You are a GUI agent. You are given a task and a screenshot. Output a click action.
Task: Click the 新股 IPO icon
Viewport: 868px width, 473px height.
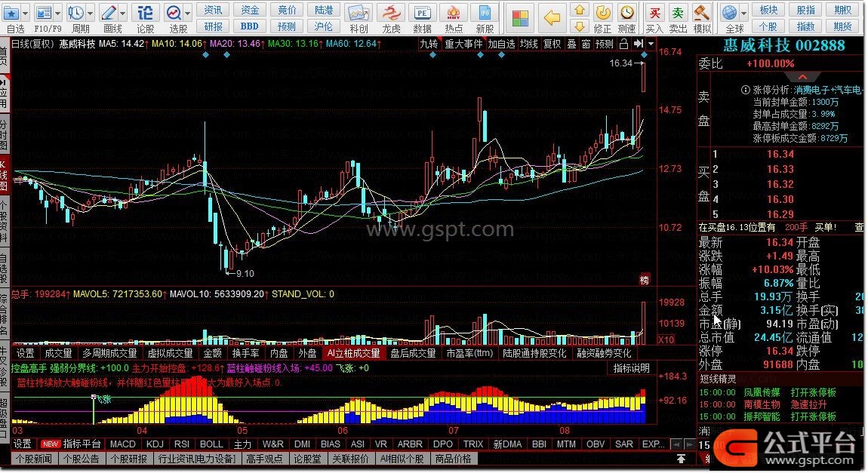click(x=485, y=12)
